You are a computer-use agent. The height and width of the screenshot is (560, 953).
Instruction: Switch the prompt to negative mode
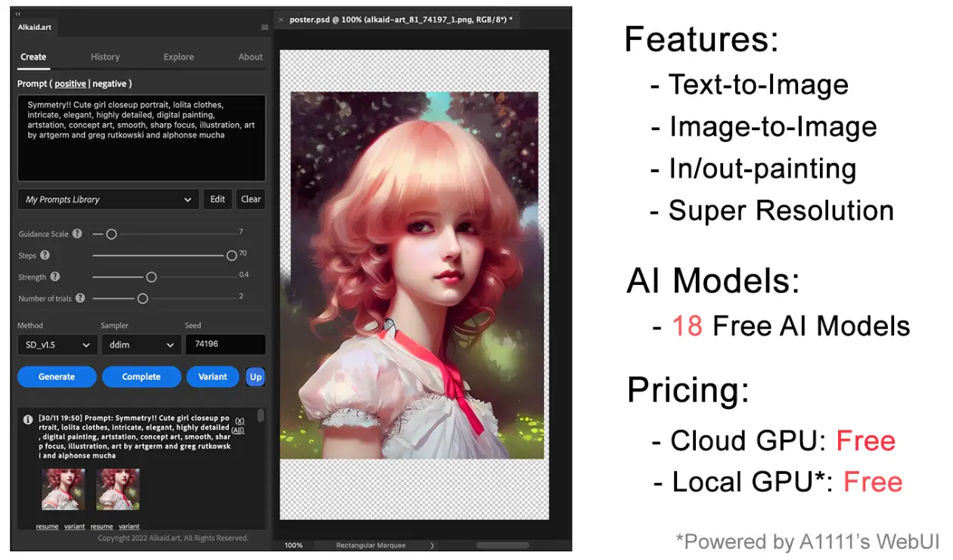click(110, 83)
